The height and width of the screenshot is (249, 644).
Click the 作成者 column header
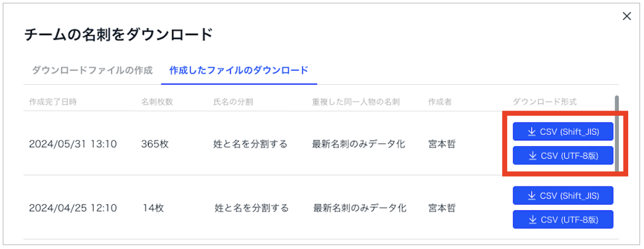(439, 102)
